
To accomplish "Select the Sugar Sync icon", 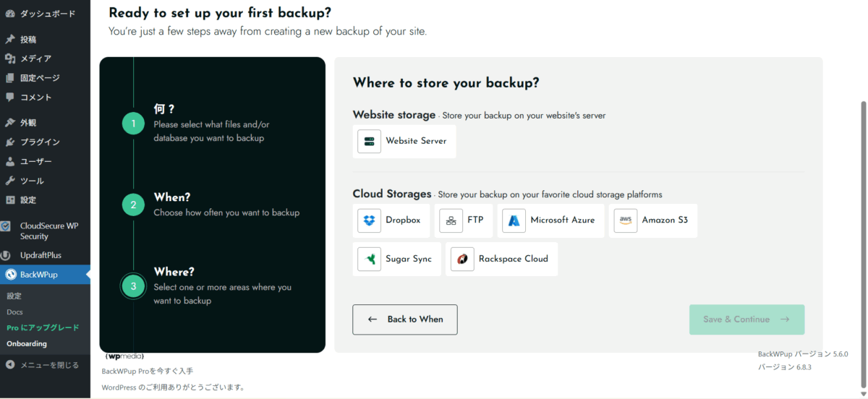I will pyautogui.click(x=370, y=259).
